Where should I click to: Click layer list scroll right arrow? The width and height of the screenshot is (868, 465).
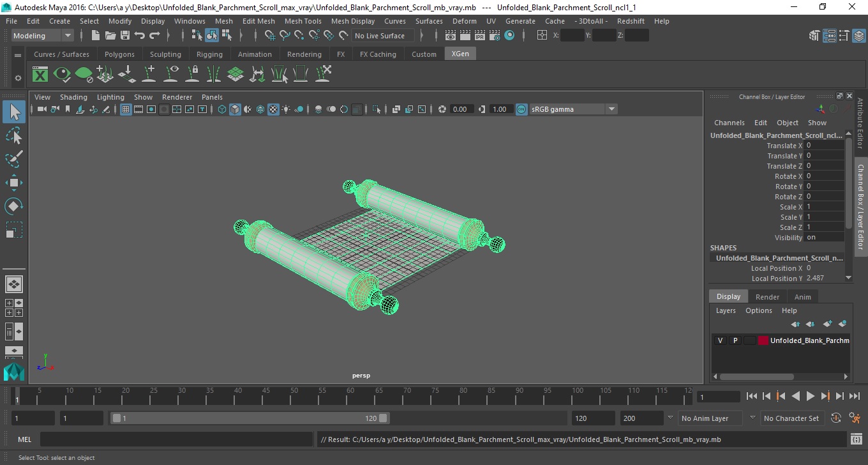[x=846, y=377]
